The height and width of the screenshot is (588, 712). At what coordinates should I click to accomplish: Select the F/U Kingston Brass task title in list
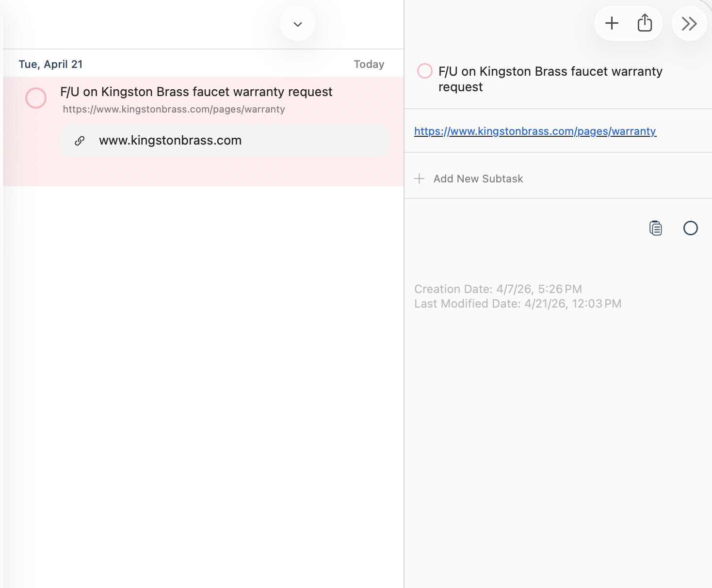click(x=196, y=92)
